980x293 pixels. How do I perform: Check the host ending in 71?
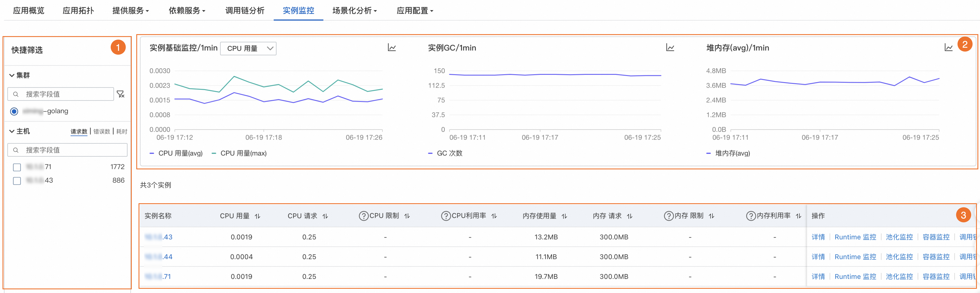coord(17,167)
